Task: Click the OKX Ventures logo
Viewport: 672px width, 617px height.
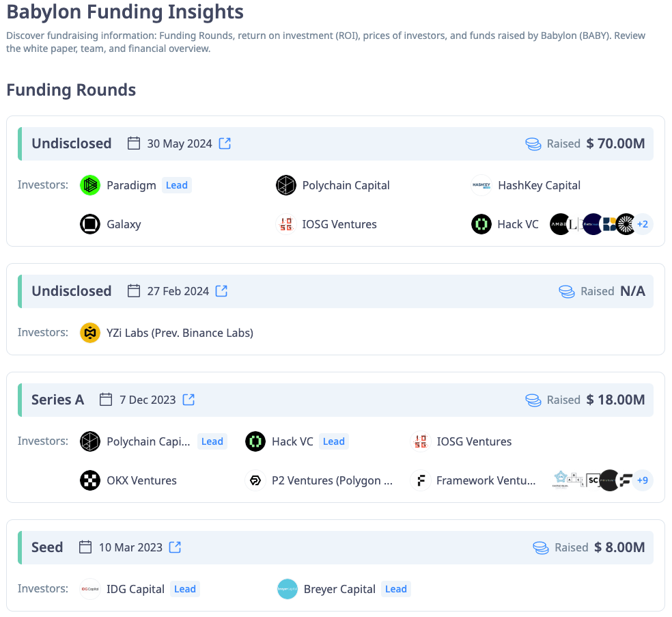Action: click(x=89, y=480)
